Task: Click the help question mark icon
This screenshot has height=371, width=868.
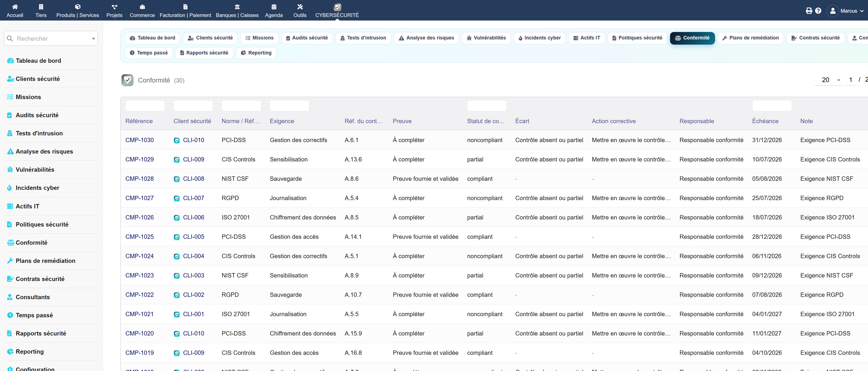Action: click(x=818, y=11)
